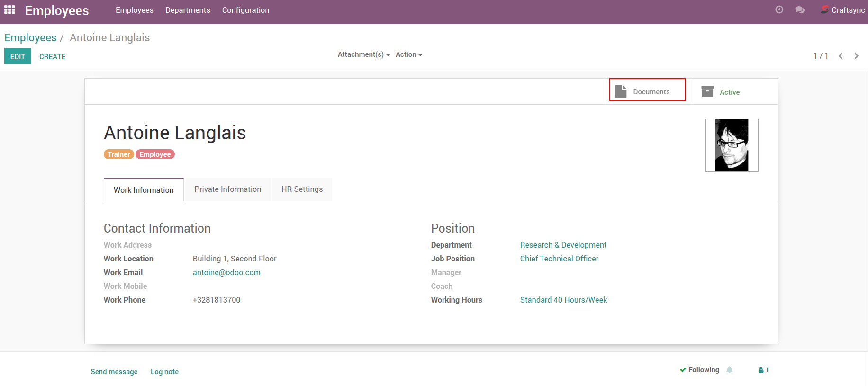Click the orange Trainer tag
868x386 pixels.
118,154
